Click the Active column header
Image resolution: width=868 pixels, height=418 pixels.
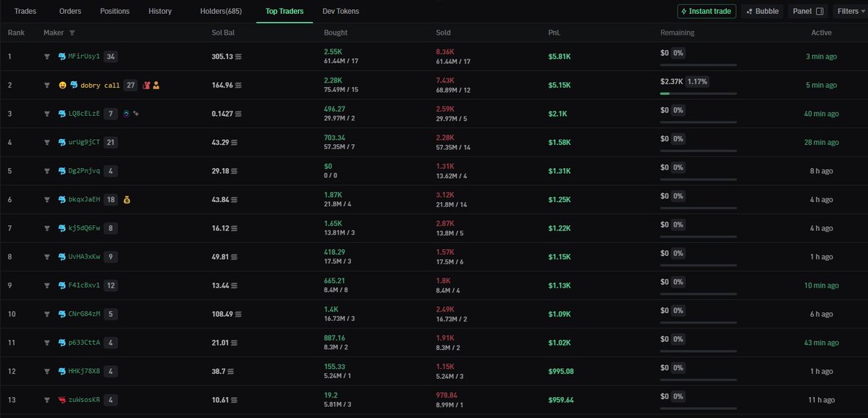[822, 33]
